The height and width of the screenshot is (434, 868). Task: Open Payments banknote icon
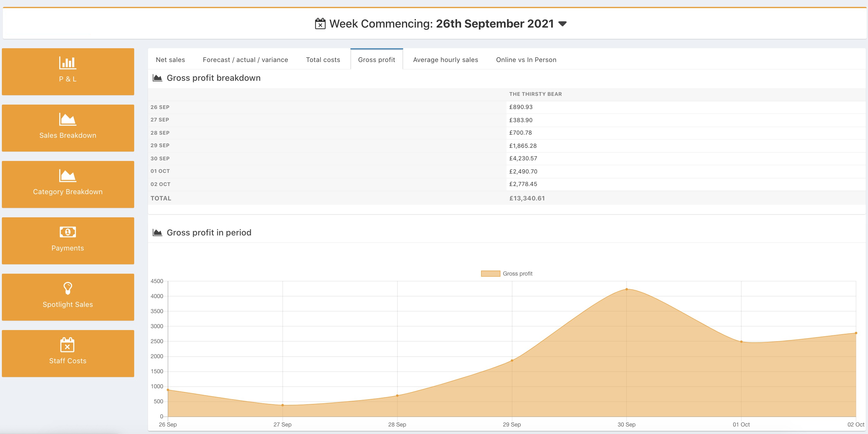67,232
